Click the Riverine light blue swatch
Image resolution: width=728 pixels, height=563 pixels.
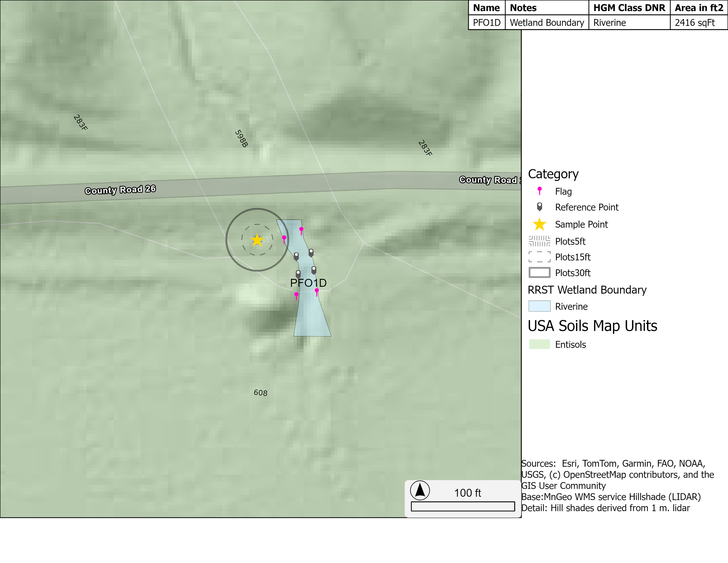[539, 306]
